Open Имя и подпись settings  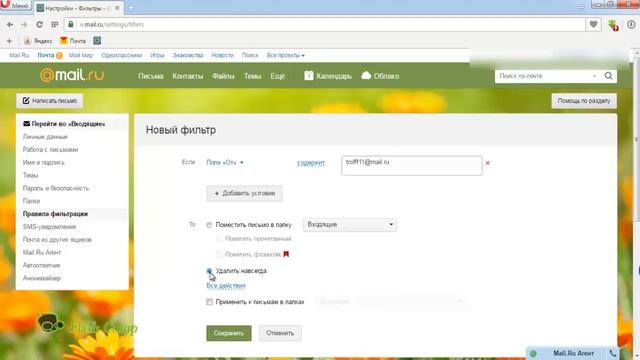(x=44, y=162)
